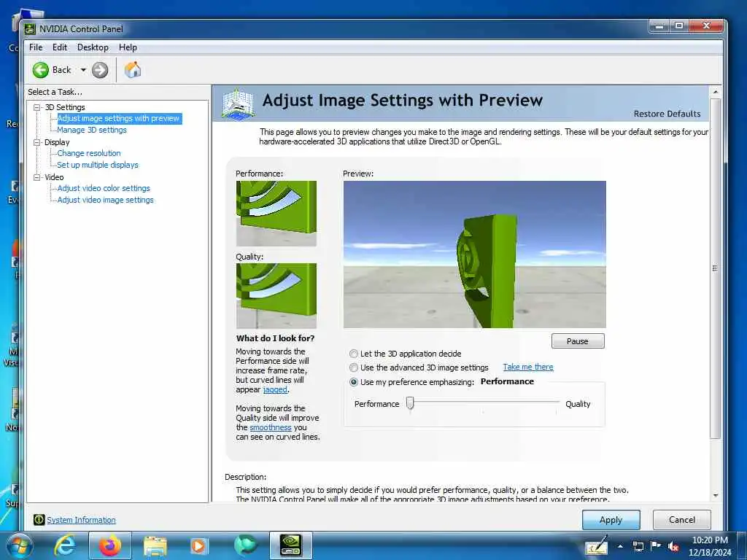Click the scroll down arrow of the page
The image size is (747, 560).
click(715, 496)
